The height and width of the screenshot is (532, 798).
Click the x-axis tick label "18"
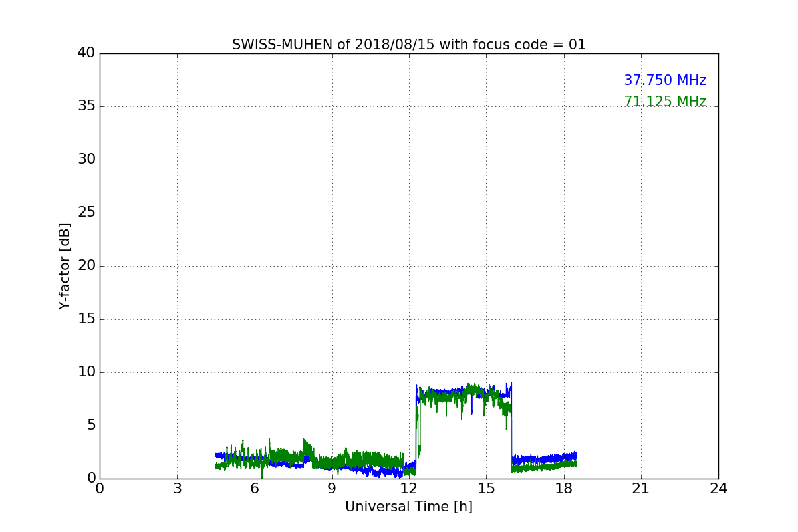(x=564, y=489)
